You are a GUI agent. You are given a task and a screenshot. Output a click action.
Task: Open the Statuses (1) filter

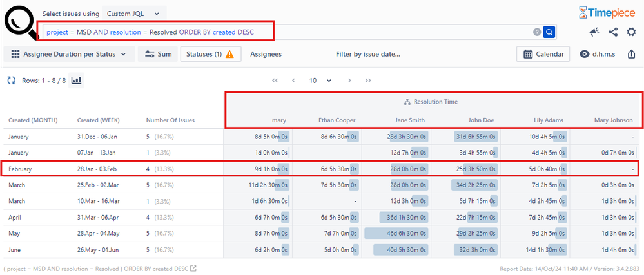(x=210, y=54)
